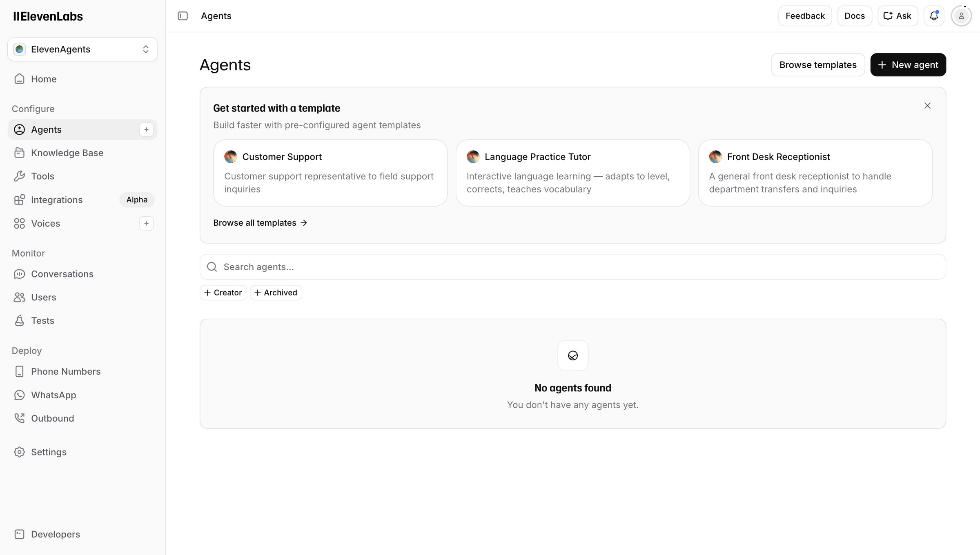Expand the ElevenAgents workspace switcher
The width and height of the screenshot is (980, 555).
tap(82, 49)
